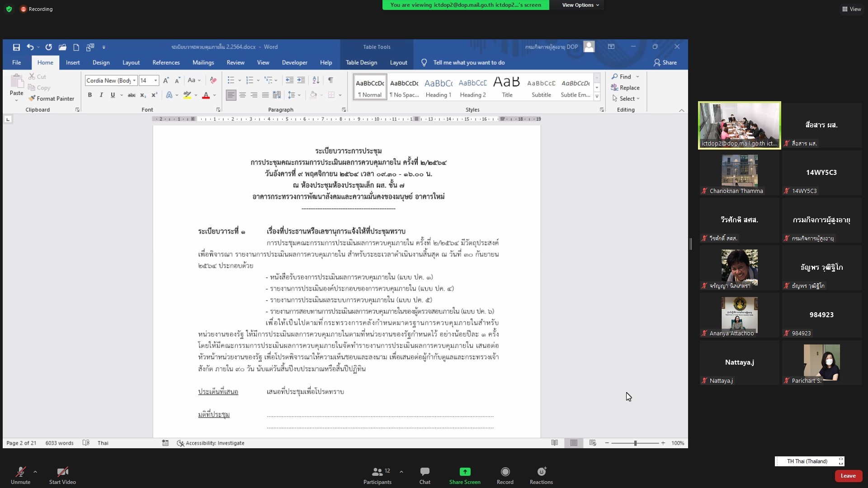Open Zoom View Options dropdown
The image size is (868, 488).
[580, 5]
